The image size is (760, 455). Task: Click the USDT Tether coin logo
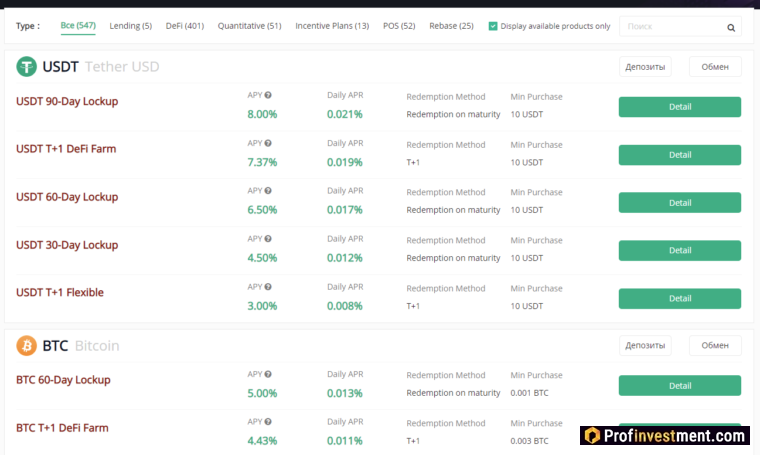pos(26,66)
